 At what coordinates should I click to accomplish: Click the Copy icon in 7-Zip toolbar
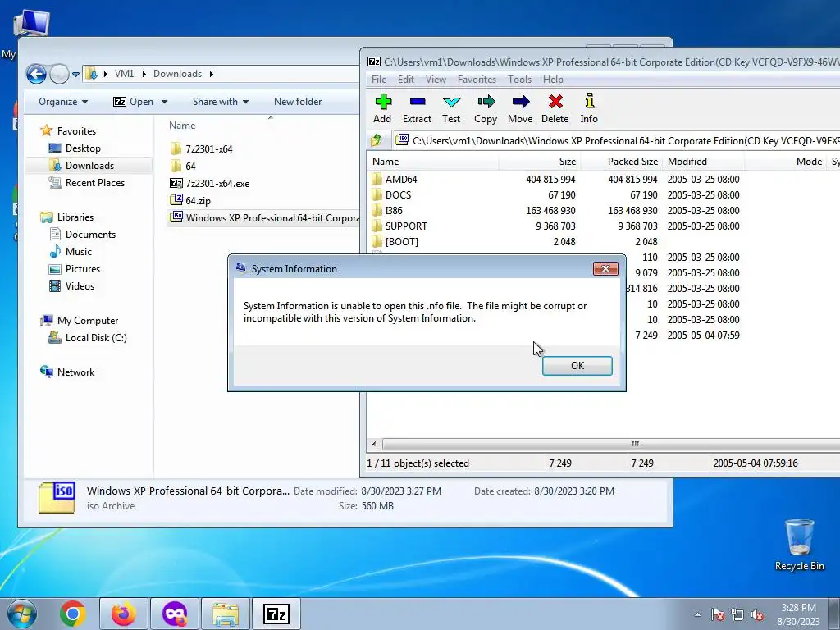click(486, 109)
